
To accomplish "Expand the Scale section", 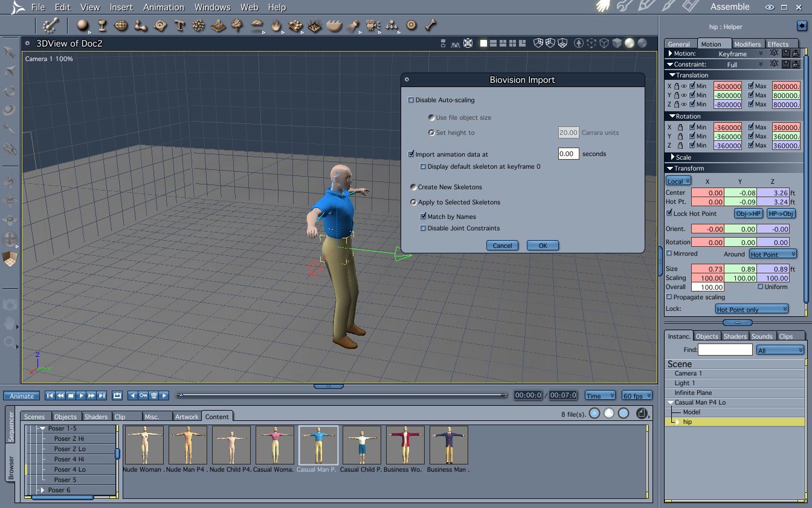I will coord(673,157).
